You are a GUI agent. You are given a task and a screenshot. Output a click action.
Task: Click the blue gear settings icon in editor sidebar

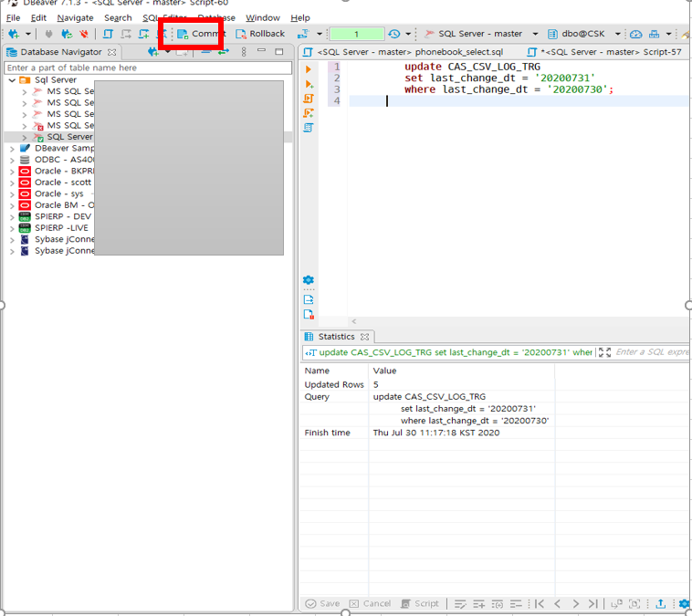(309, 280)
